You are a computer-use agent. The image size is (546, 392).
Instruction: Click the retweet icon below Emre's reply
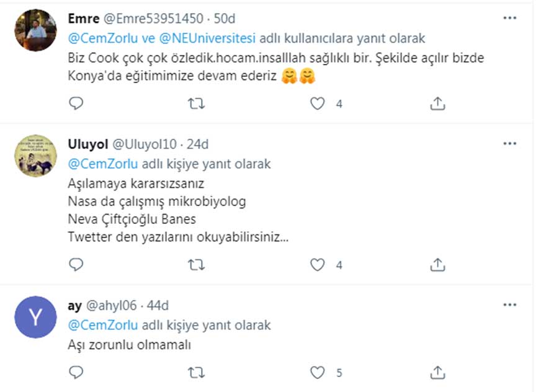(x=197, y=103)
